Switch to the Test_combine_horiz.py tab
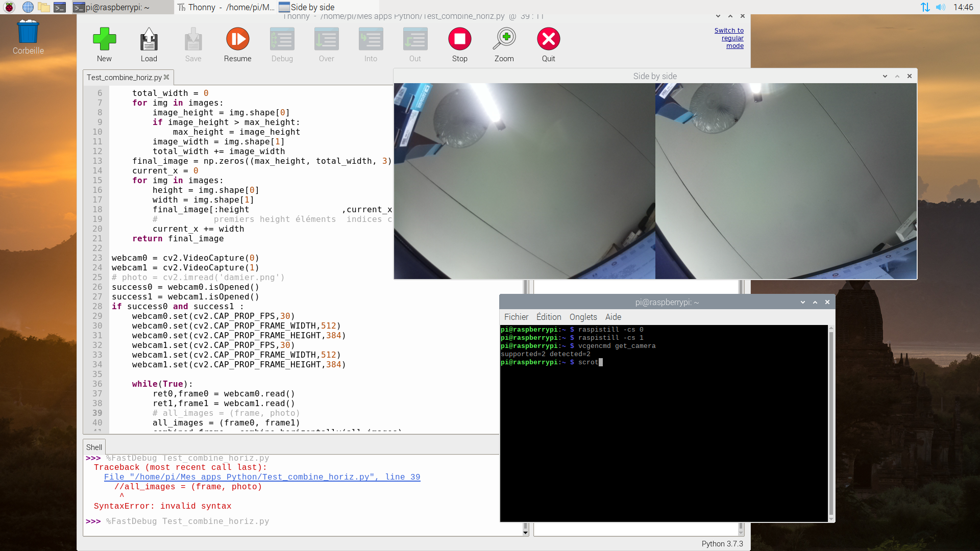Image resolution: width=980 pixels, height=551 pixels. click(x=125, y=77)
